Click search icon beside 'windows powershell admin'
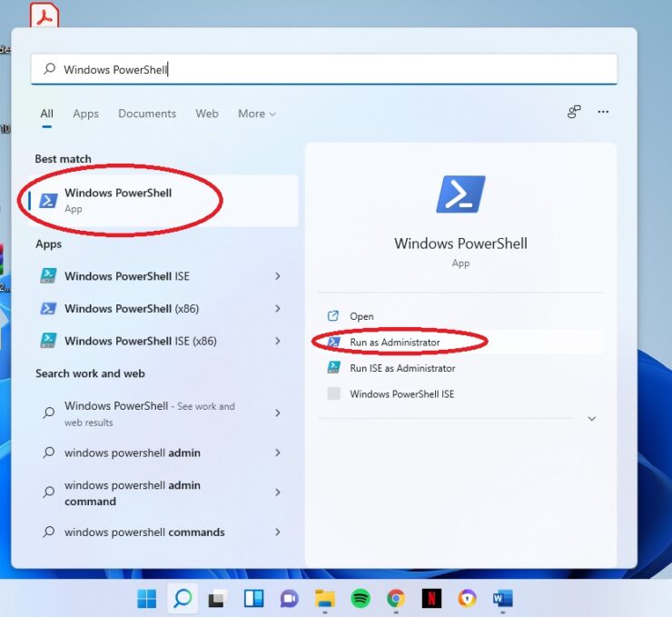 click(x=49, y=453)
